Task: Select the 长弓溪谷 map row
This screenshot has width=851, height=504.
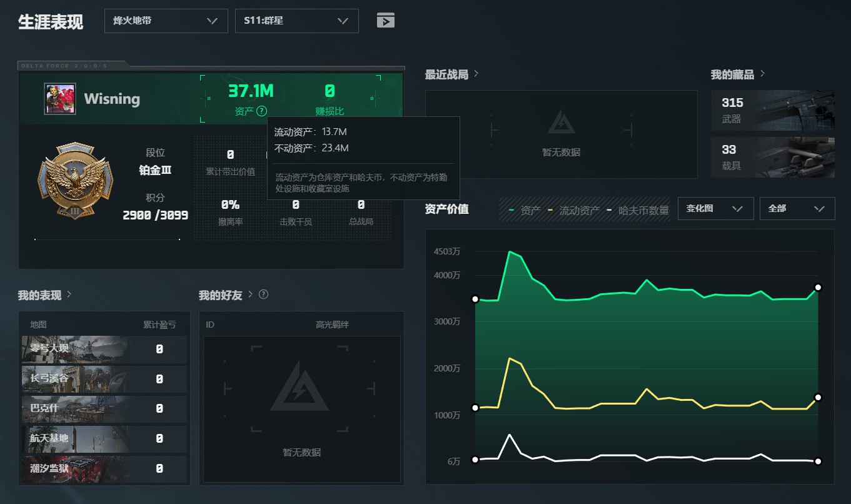Action: click(x=104, y=379)
